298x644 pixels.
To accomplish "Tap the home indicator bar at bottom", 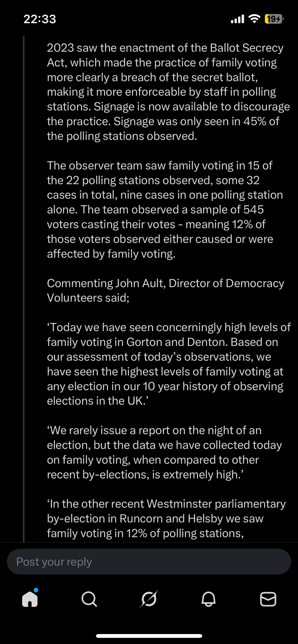I will pos(149,636).
